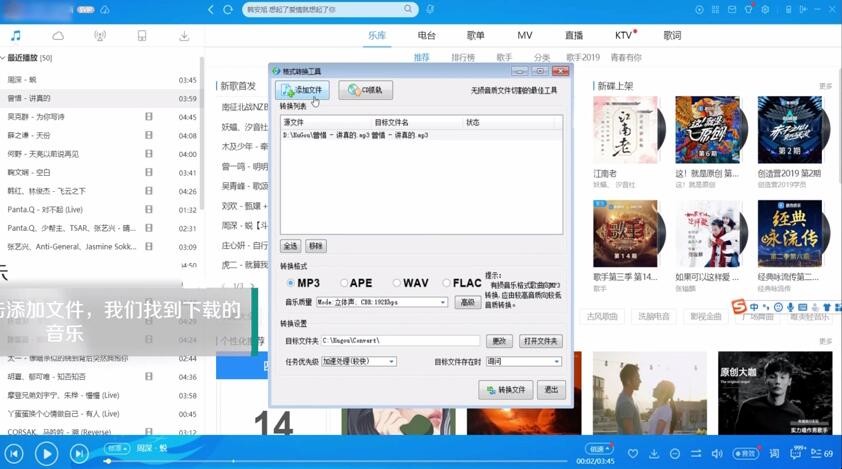Favorite current song with heart icon

633,454
